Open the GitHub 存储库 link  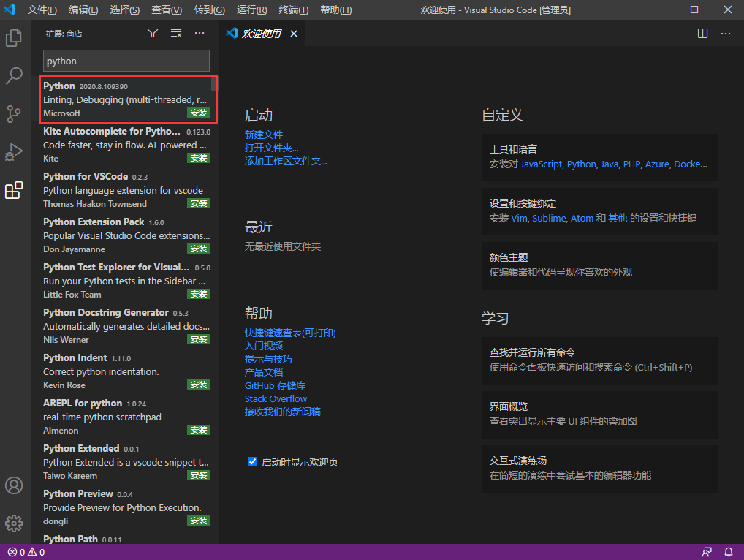(275, 385)
